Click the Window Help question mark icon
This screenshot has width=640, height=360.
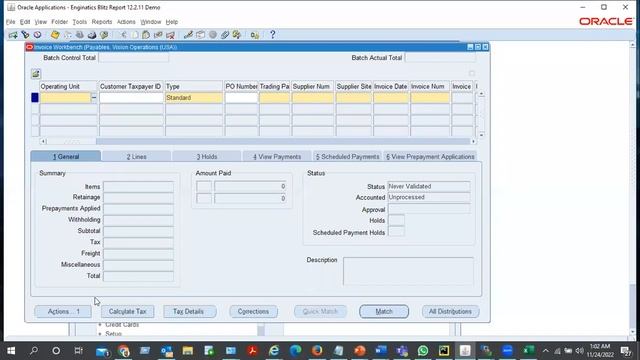(x=272, y=35)
